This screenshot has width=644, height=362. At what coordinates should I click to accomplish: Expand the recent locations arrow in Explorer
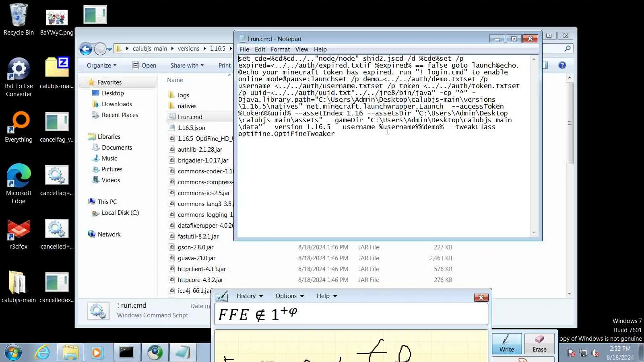point(109,49)
